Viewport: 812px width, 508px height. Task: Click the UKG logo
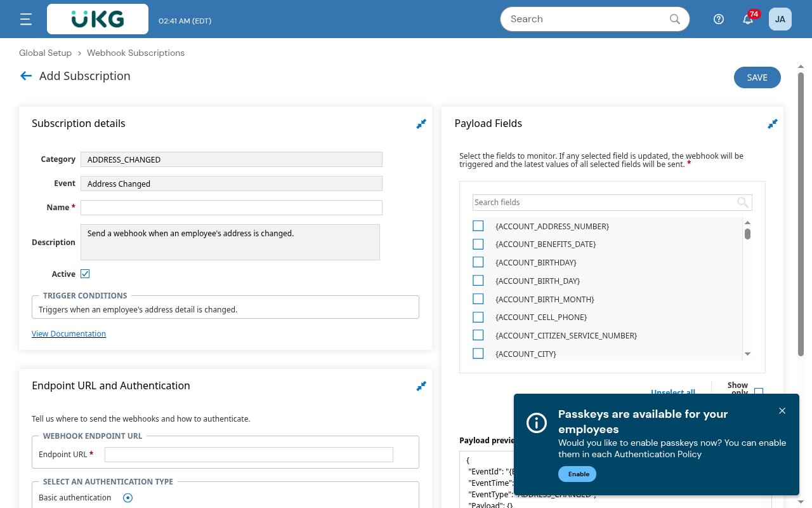tap(98, 20)
